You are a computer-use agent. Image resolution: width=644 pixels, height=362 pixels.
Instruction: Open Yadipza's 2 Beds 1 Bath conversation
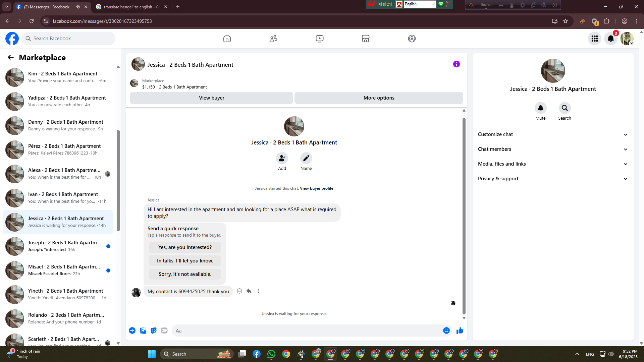click(x=58, y=102)
